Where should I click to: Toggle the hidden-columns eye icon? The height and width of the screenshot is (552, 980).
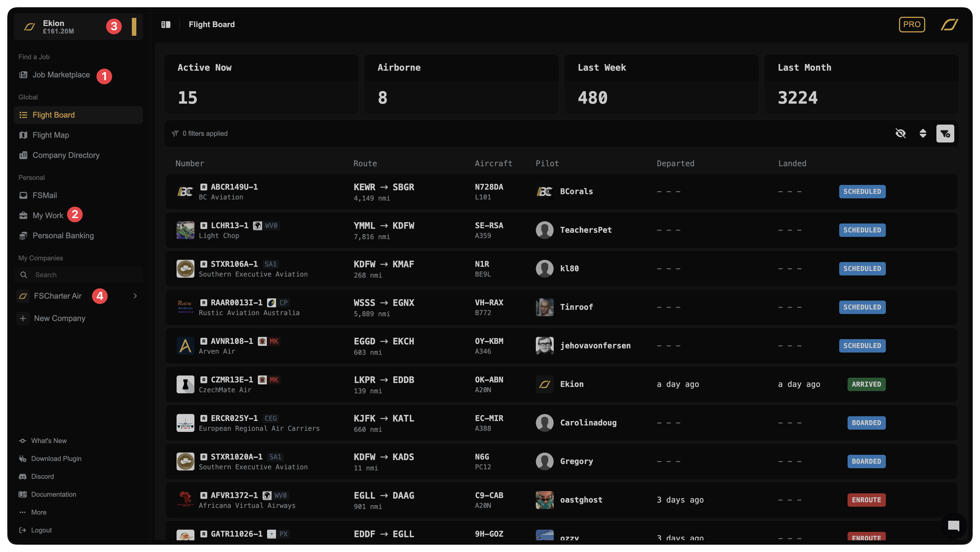tap(900, 134)
